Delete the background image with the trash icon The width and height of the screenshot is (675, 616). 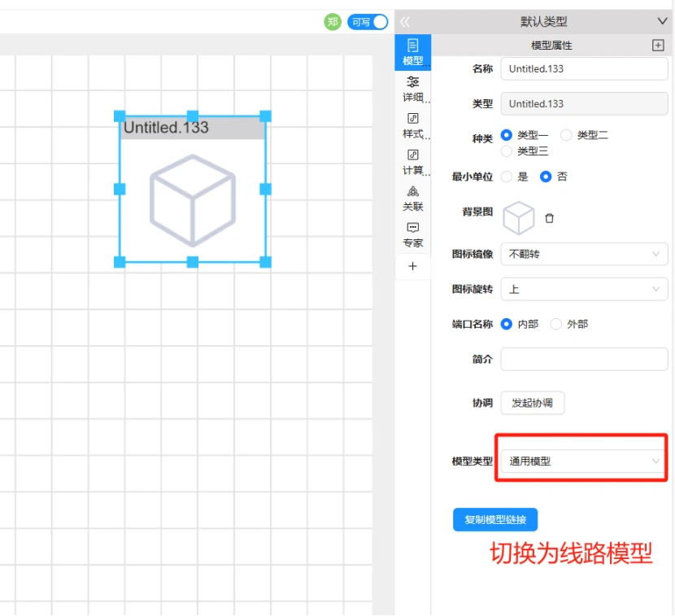pyautogui.click(x=549, y=218)
